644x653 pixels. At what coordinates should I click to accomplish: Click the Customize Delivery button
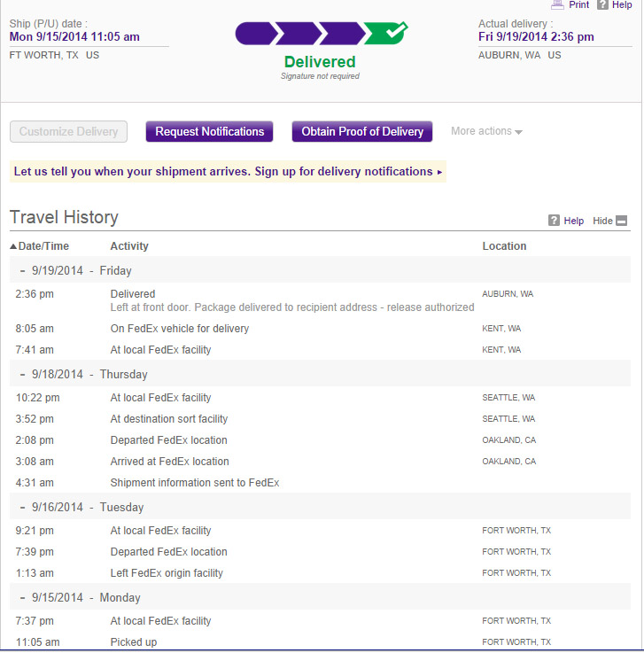pyautogui.click(x=69, y=132)
